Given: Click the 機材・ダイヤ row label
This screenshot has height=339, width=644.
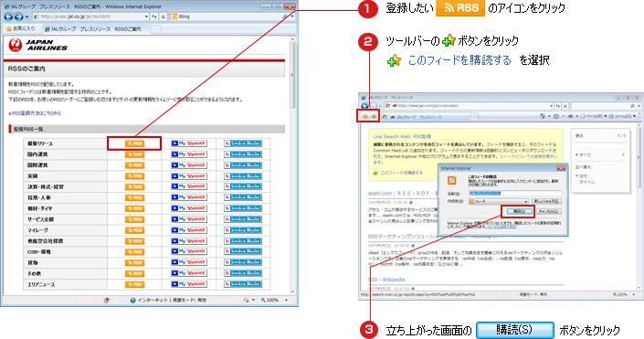Looking at the screenshot, I should [x=40, y=208].
